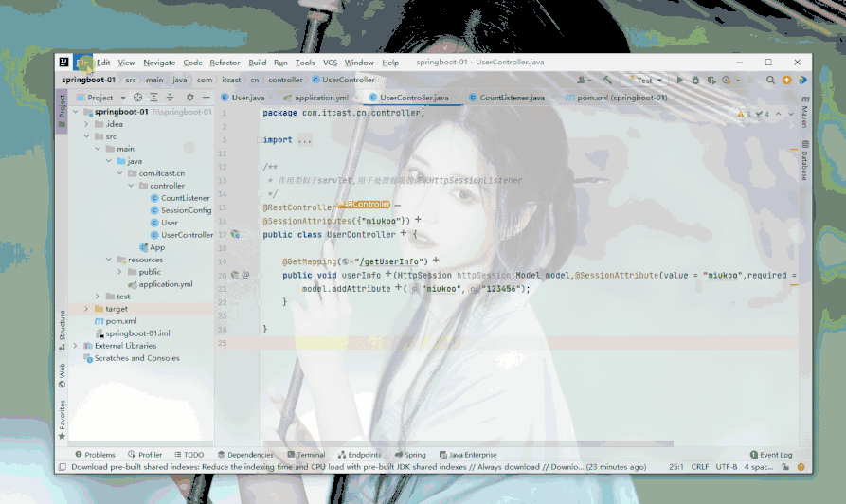Click Select Opened File crosshair icon

tap(137, 98)
